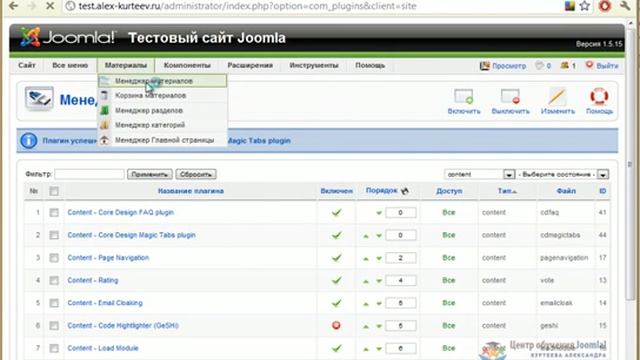Stop page loading with X button
The image size is (640, 360).
(50, 6)
